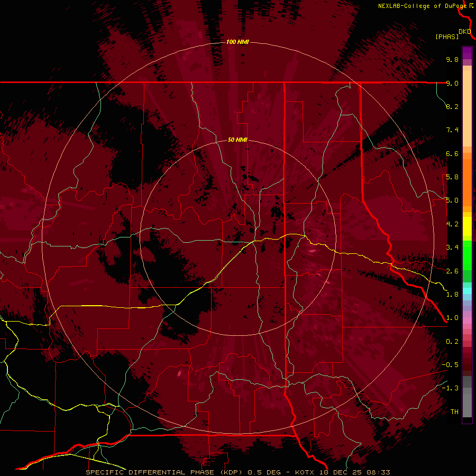Click the 0.2 scale value
Viewport: 476px width, 476px height.
[x=452, y=342]
